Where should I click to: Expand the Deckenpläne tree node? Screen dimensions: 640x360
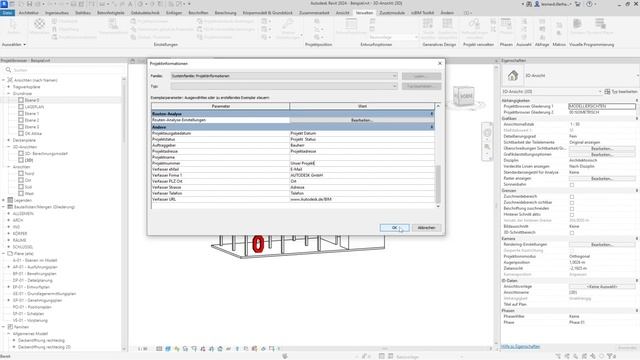click(x=9, y=140)
